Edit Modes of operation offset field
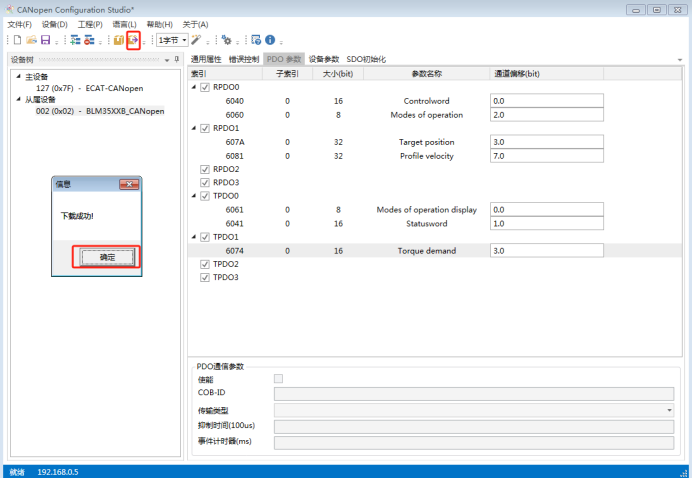Viewport: 692px width, 479px height. pyautogui.click(x=546, y=115)
